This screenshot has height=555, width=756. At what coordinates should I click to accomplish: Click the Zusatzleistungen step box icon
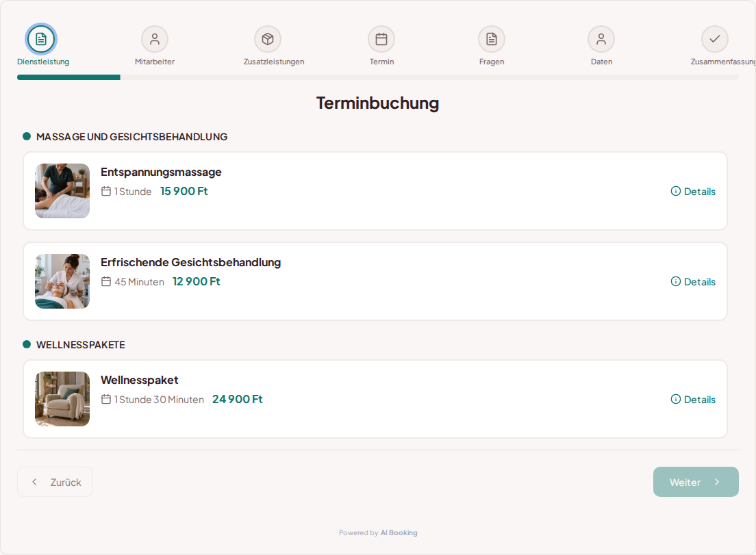(268, 39)
